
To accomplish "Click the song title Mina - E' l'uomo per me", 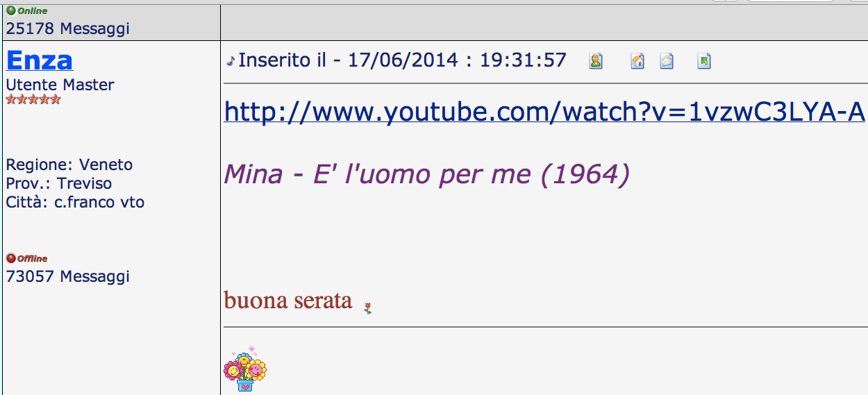I will click(x=426, y=174).
